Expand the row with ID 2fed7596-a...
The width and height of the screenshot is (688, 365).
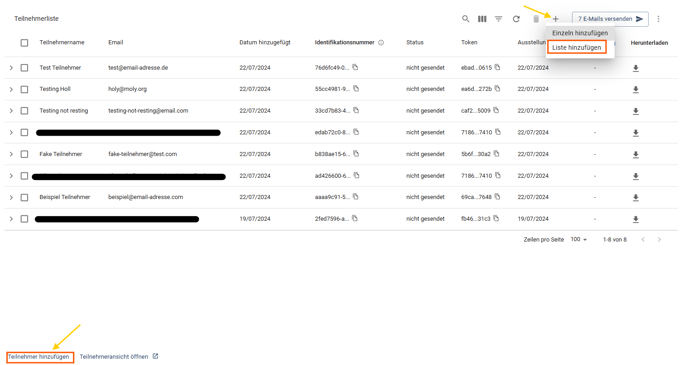tap(11, 219)
